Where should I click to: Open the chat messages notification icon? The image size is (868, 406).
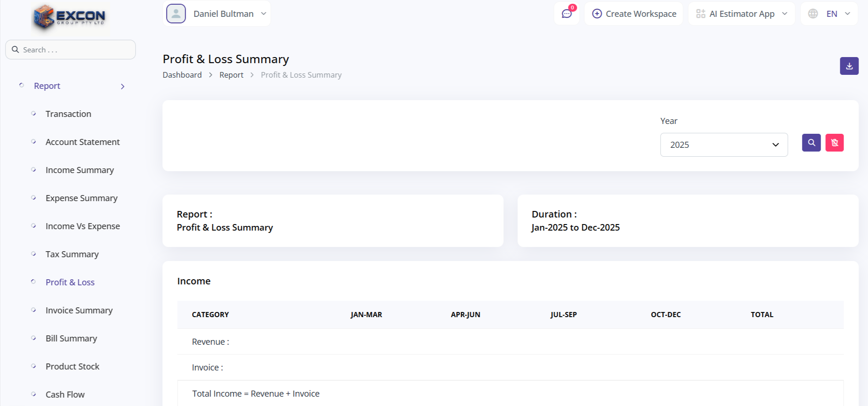tap(567, 14)
